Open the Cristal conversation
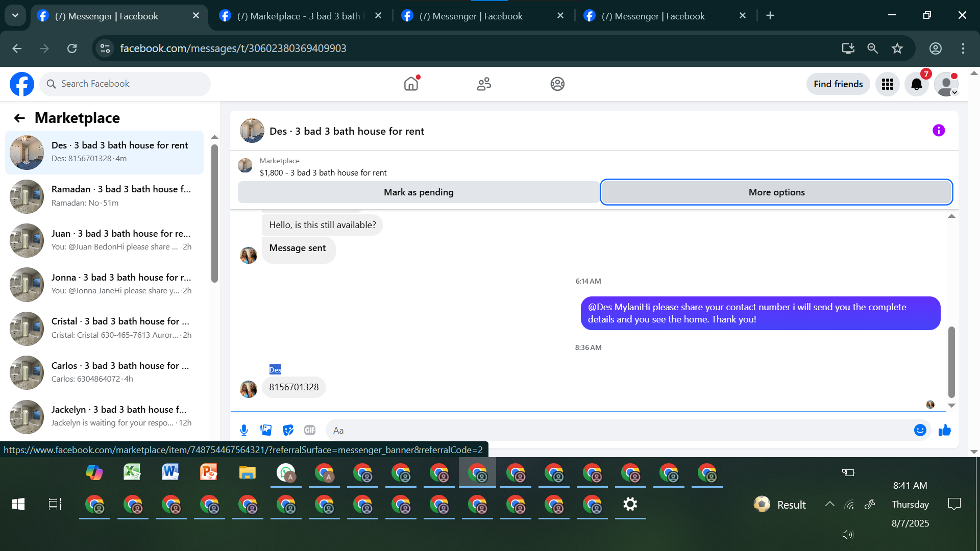 pyautogui.click(x=104, y=328)
